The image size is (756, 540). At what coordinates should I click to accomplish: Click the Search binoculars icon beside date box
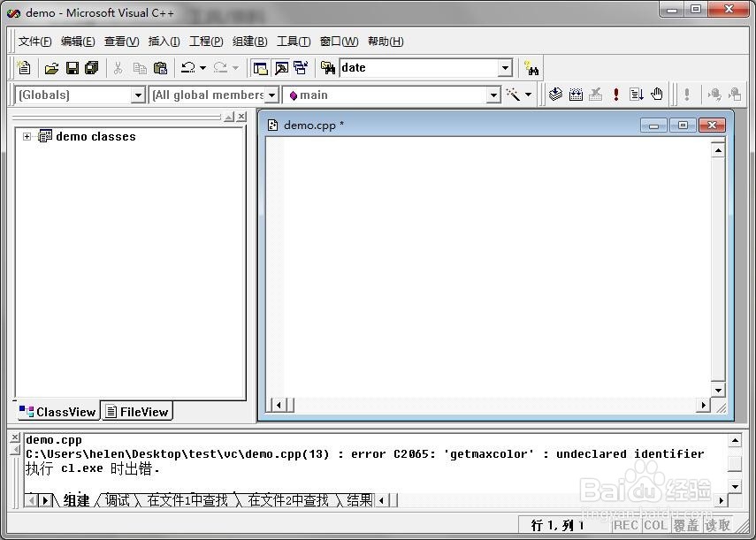[531, 68]
